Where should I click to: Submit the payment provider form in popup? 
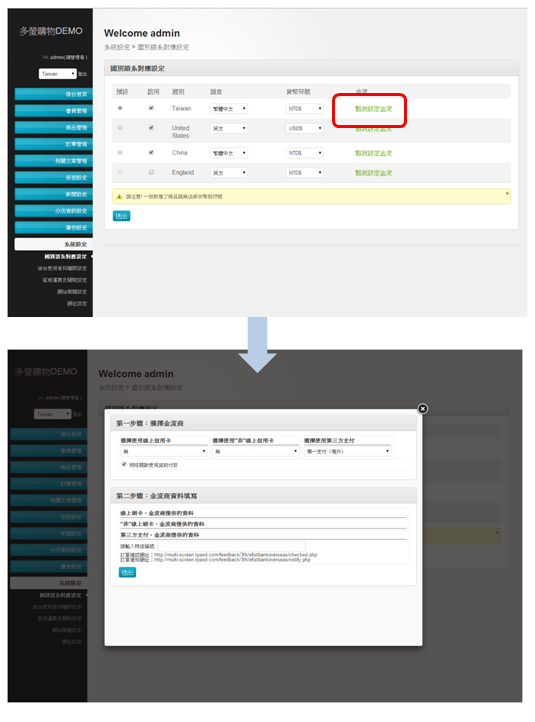[x=128, y=572]
